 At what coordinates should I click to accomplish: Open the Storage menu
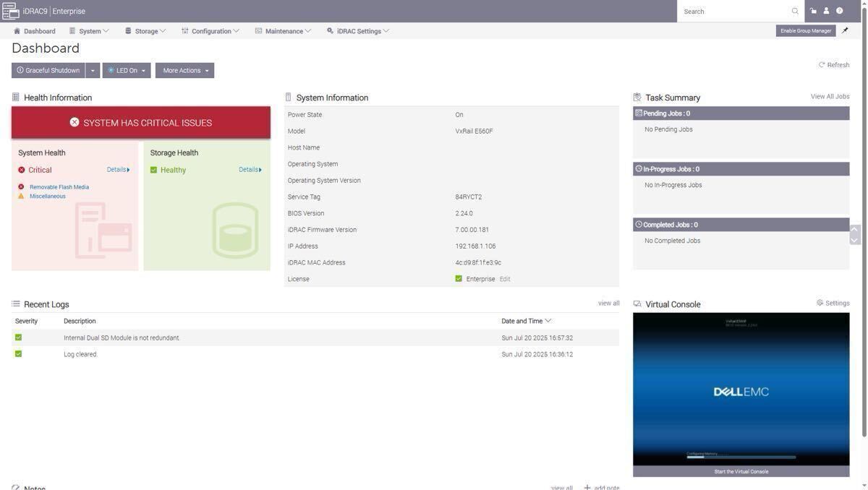[x=145, y=31]
